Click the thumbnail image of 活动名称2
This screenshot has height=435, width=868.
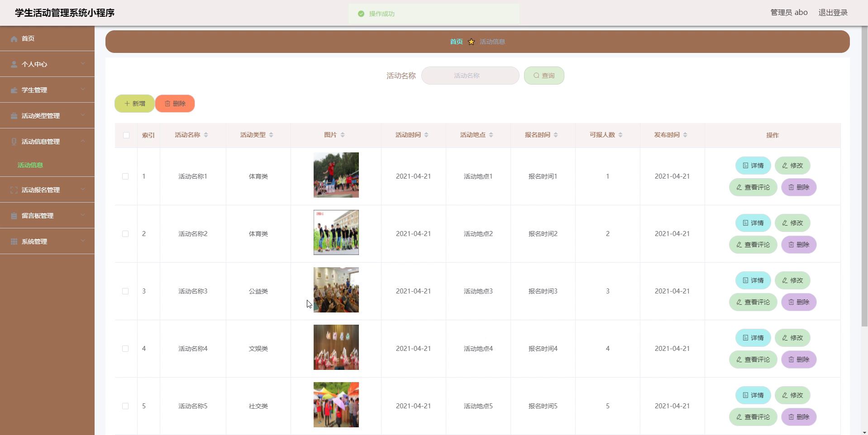pyautogui.click(x=336, y=232)
